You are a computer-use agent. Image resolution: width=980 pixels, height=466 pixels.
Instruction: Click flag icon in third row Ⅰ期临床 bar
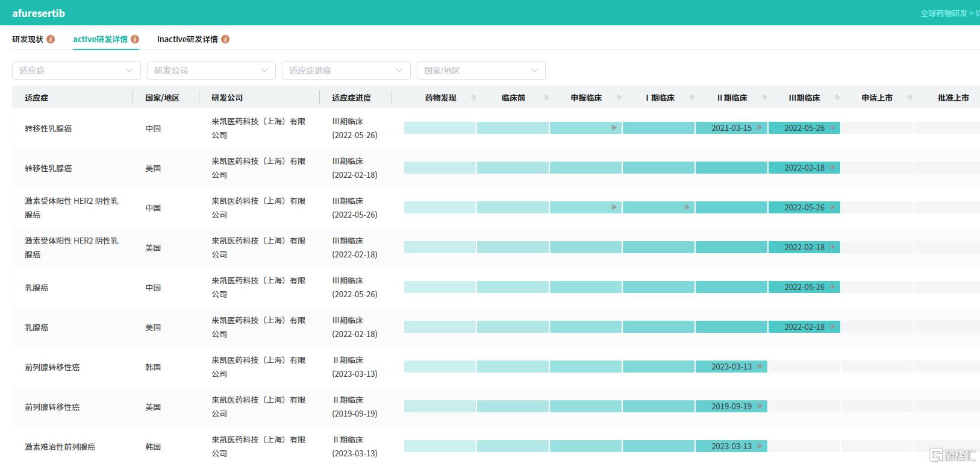[x=687, y=207]
